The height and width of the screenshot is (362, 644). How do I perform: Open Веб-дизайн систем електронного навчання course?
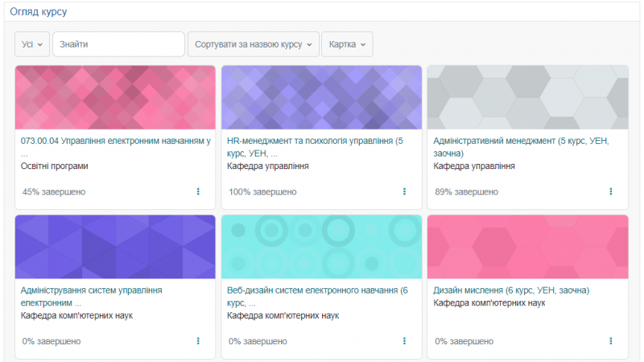point(317,290)
